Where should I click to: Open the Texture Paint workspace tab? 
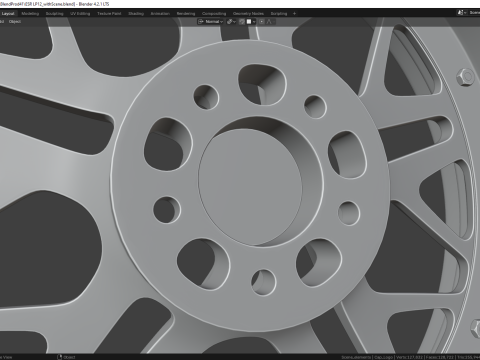[x=109, y=14]
